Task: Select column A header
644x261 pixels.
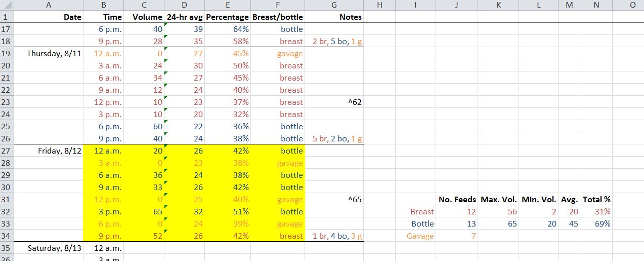Action: [x=49, y=5]
